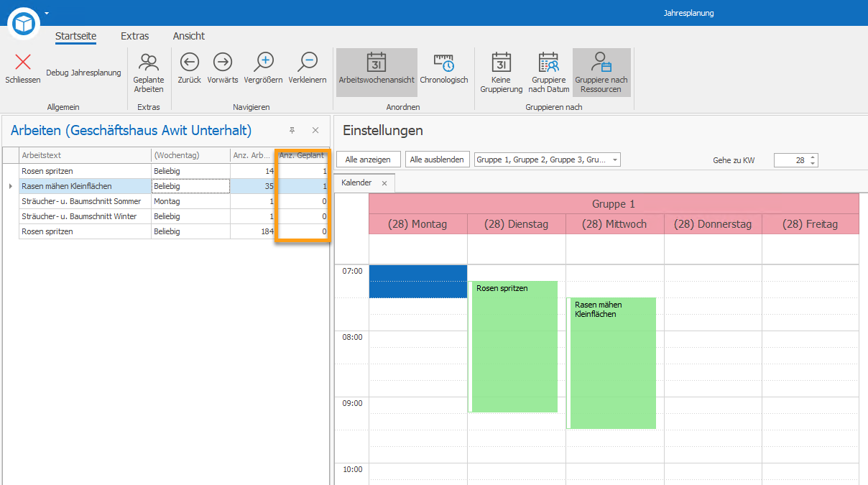Select the Rasen mähen Kleinflächen calendar appointment
Viewport: 868px width, 485px height.
611,363
